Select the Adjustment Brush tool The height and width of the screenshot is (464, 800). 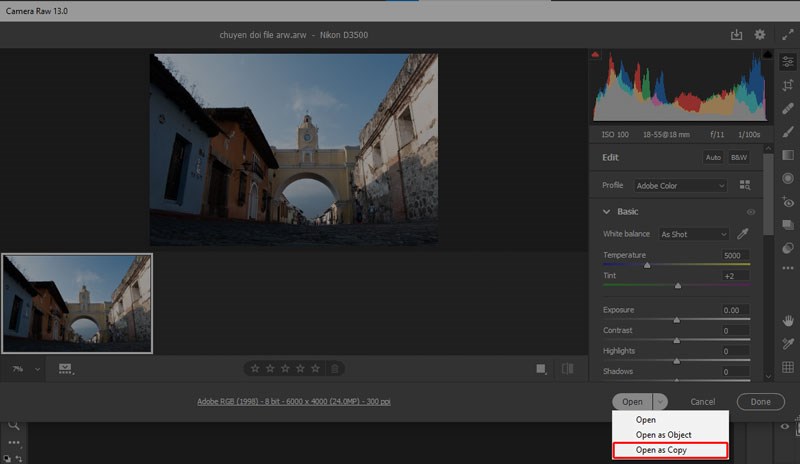coord(788,132)
